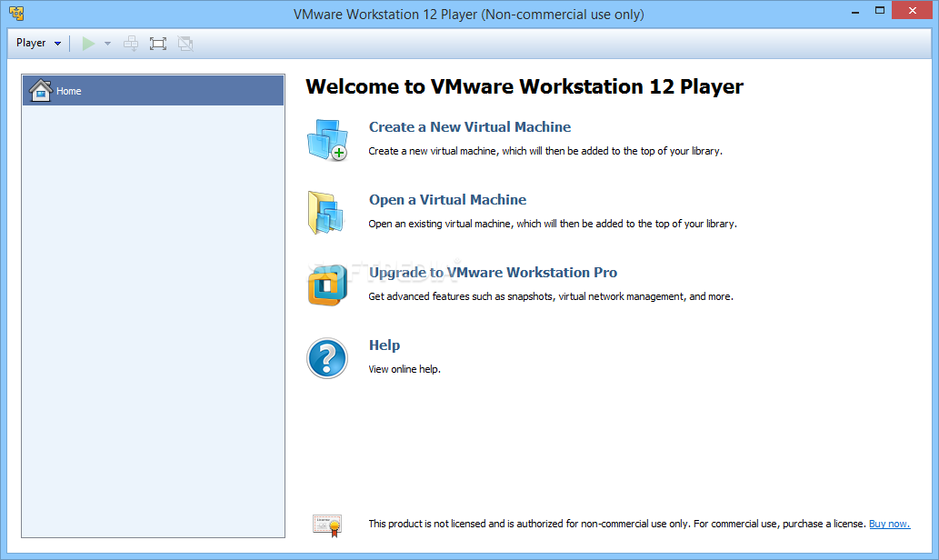
Task: Click the Welcome to VMware Workstation 12 Player heading
Action: point(524,87)
